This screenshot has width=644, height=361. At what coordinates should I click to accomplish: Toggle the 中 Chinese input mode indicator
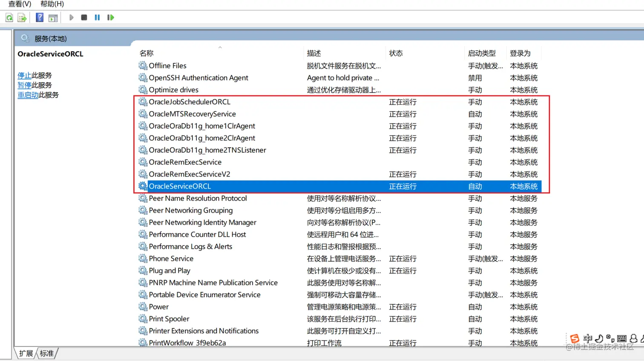pos(588,339)
